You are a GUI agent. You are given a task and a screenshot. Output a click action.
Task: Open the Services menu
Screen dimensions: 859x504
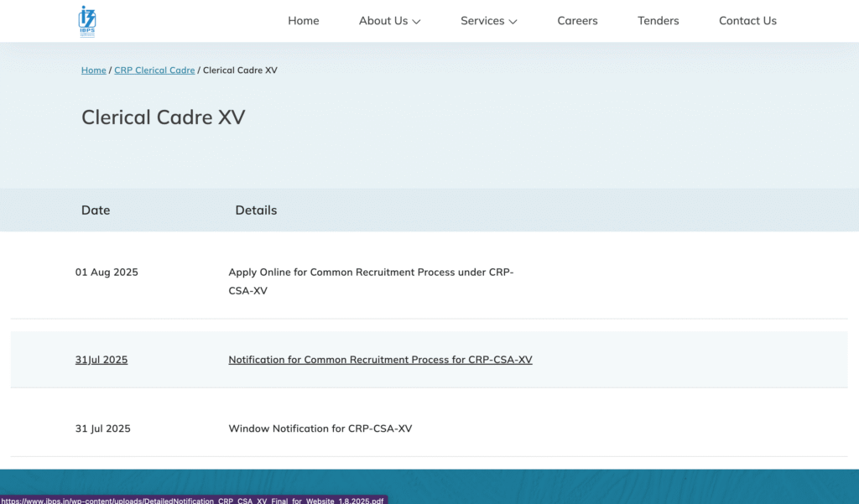[489, 21]
